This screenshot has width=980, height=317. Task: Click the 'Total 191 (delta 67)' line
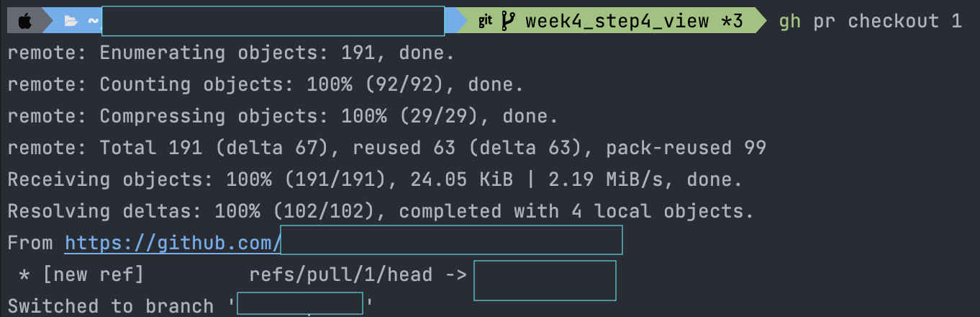(x=387, y=148)
